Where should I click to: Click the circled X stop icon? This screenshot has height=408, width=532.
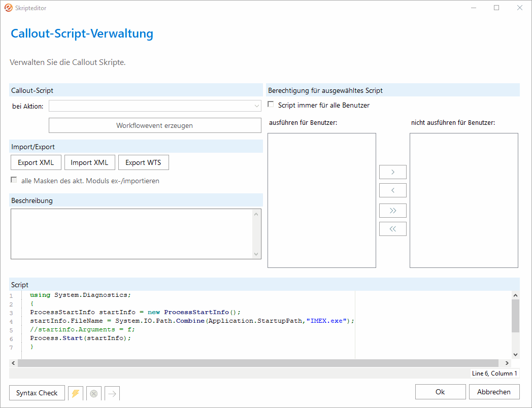[93, 393]
